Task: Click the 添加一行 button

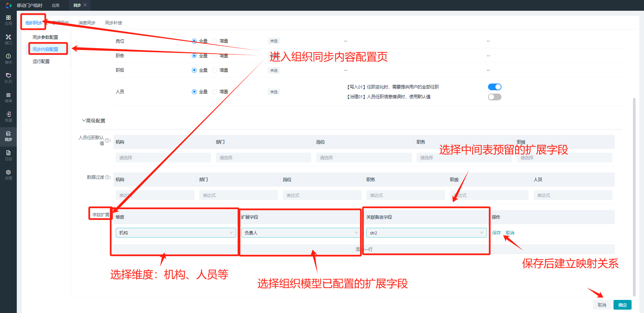Action: tap(364, 249)
